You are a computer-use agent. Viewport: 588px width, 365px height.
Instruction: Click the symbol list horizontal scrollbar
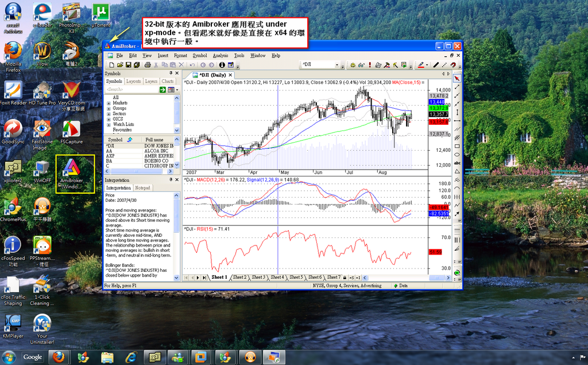coord(139,171)
